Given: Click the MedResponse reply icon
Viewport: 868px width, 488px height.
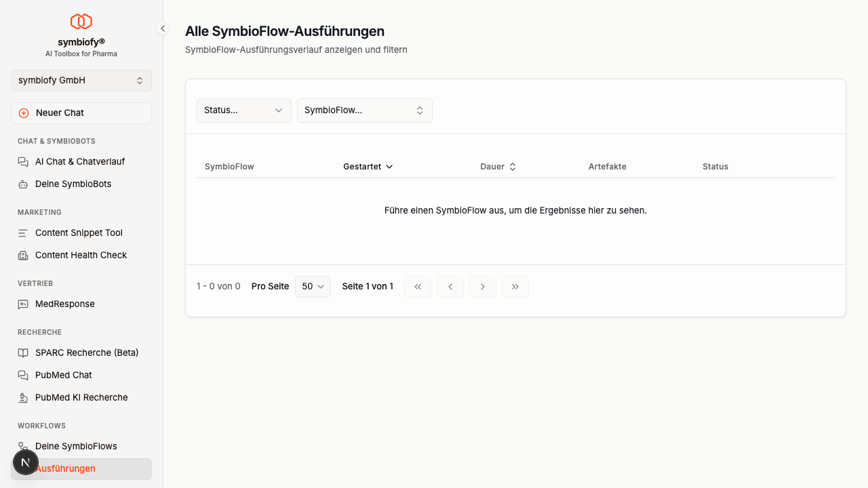Looking at the screenshot, I should coord(23,304).
